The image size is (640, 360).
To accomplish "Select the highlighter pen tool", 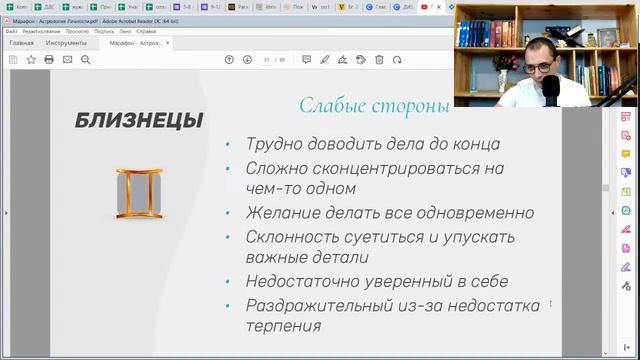I will pyautogui.click(x=324, y=60).
